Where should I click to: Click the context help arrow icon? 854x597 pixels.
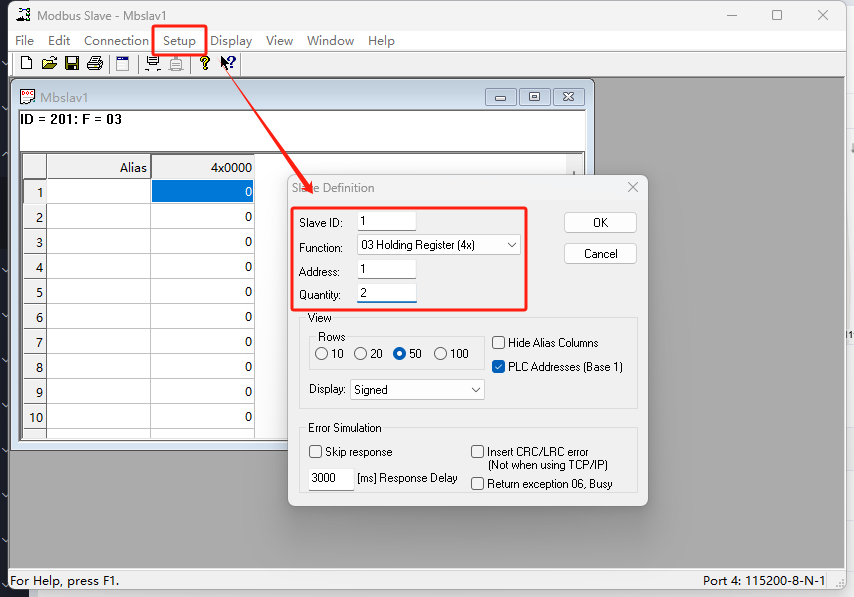coord(228,63)
